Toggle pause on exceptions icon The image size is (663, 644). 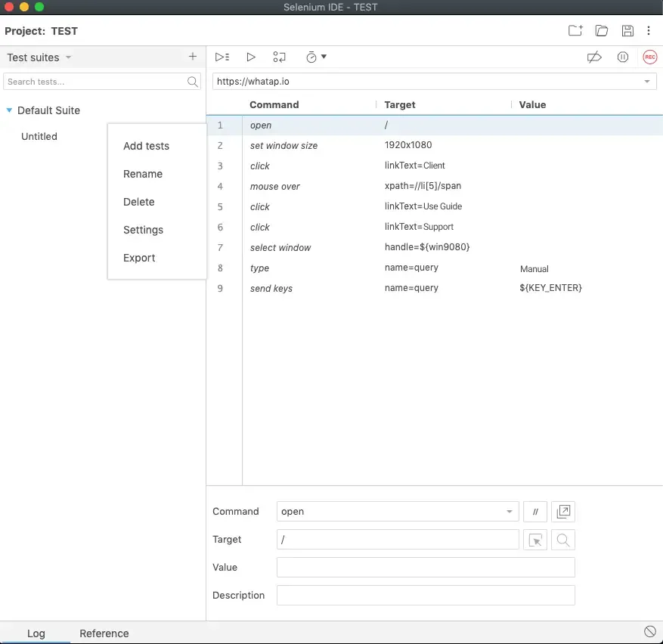point(622,57)
